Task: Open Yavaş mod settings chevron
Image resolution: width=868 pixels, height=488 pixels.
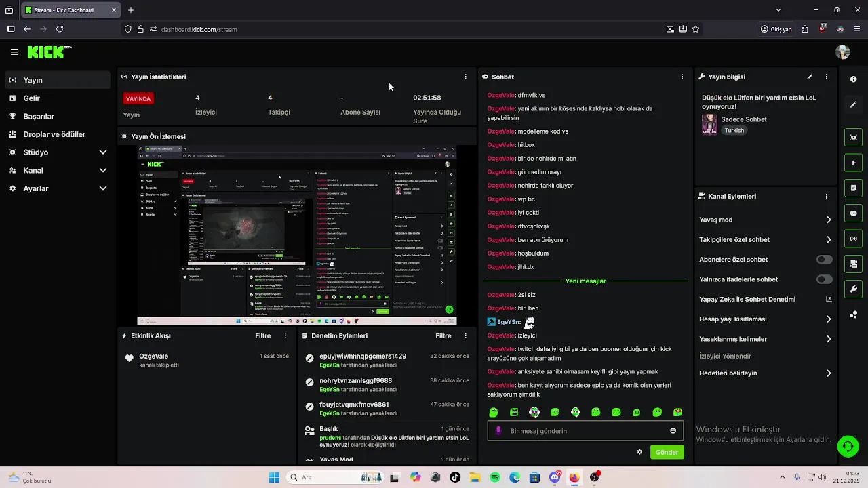Action: coord(829,220)
